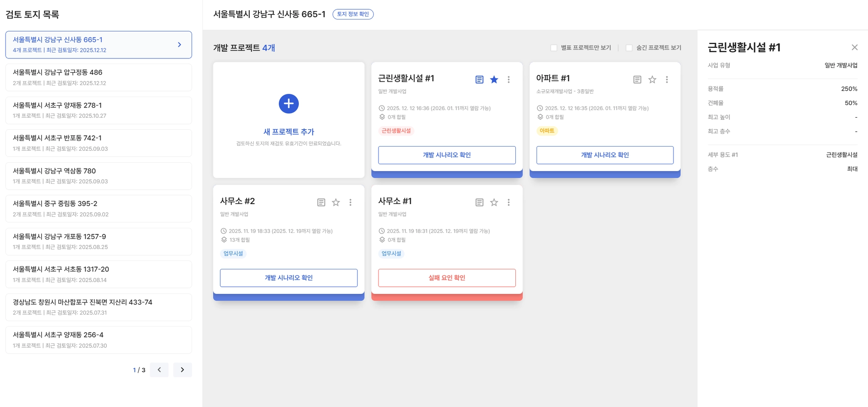Click chevron on 신사동 665-1 list item
Screen dimensions: 868x407
coord(180,44)
